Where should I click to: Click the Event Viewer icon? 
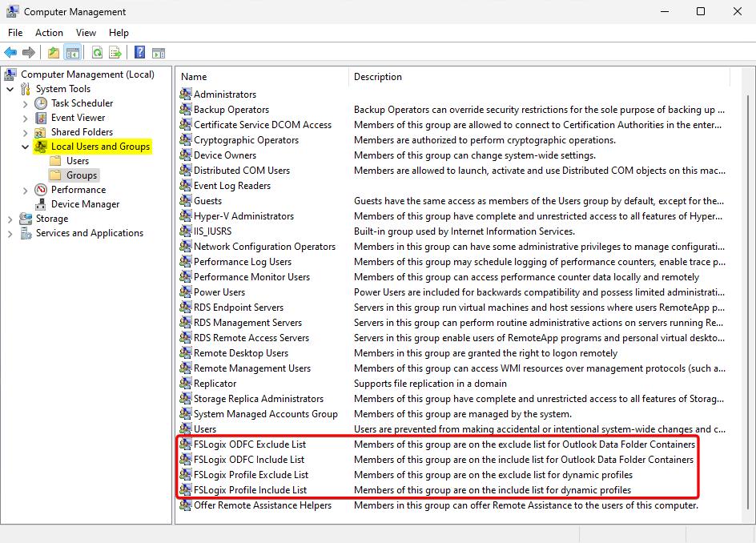coord(41,118)
